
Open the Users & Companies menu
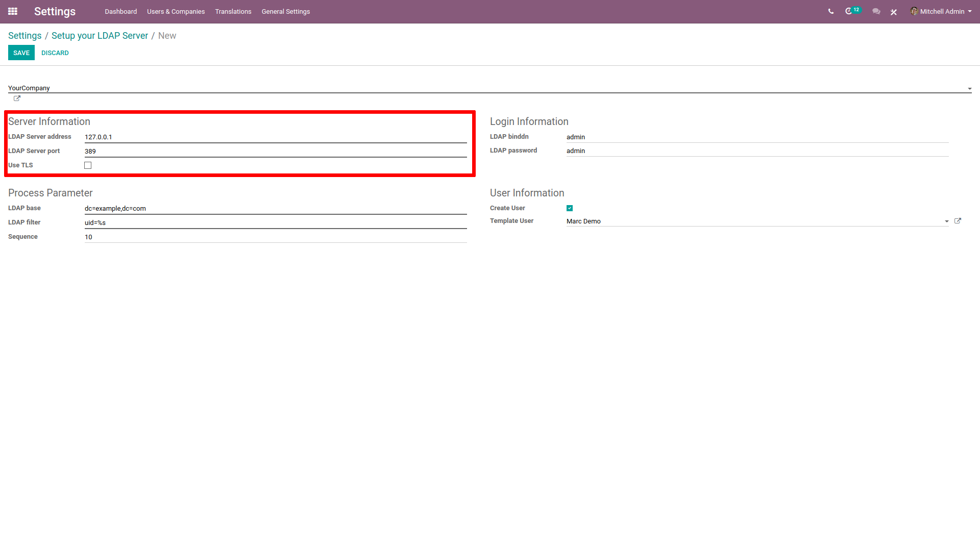[x=175, y=11]
